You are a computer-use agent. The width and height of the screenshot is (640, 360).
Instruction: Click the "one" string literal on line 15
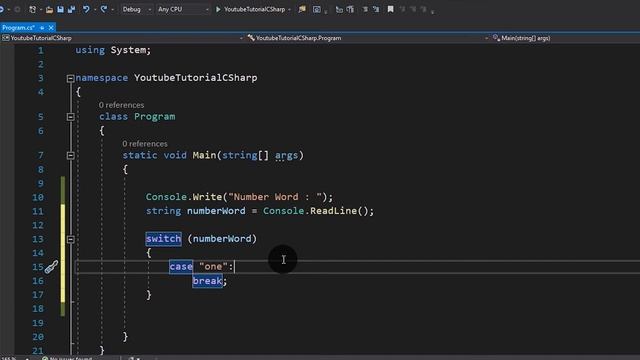(213, 267)
